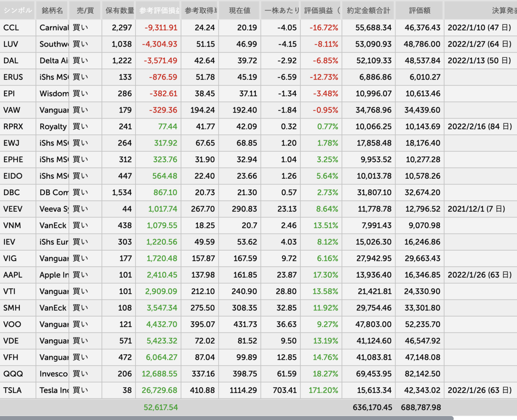
Task: Click the VEEV symbol cell
Action: [x=18, y=209]
